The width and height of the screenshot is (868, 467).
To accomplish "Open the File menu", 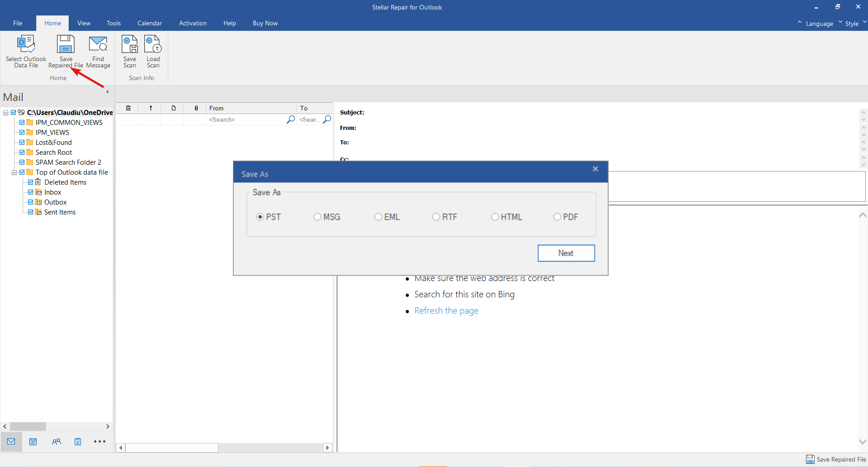I will 18,23.
